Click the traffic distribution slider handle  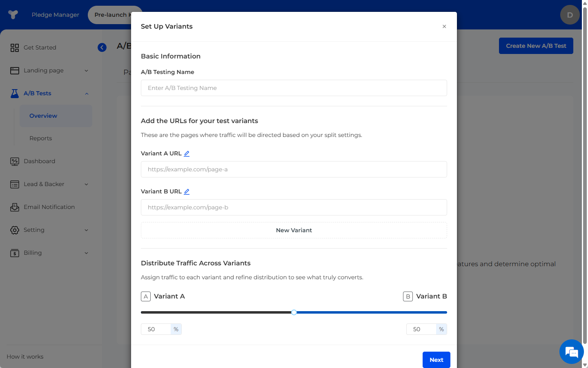pos(294,312)
